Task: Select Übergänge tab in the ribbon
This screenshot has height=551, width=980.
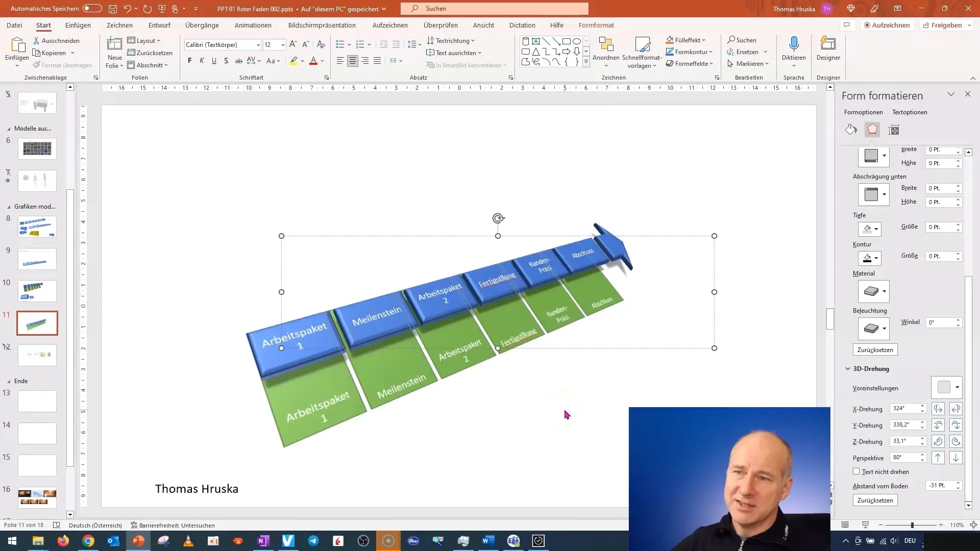Action: [x=202, y=25]
